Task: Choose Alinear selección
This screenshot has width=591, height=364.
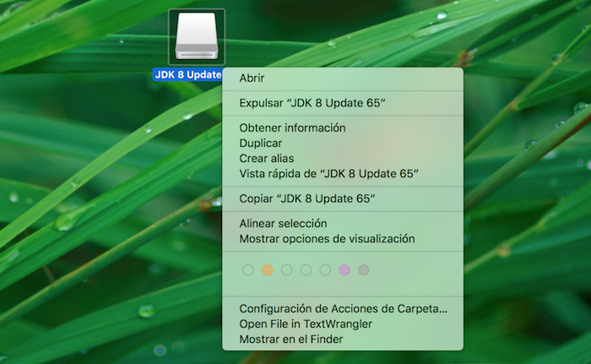Action: point(283,224)
